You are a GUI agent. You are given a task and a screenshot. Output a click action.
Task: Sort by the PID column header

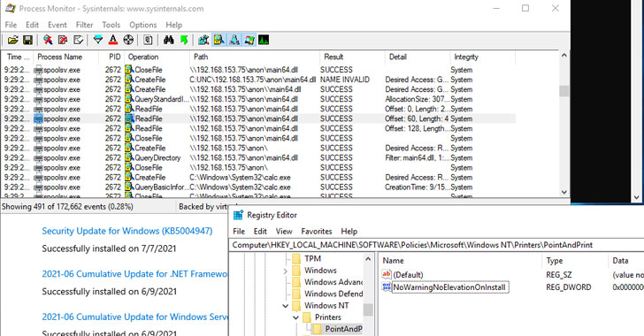(111, 57)
